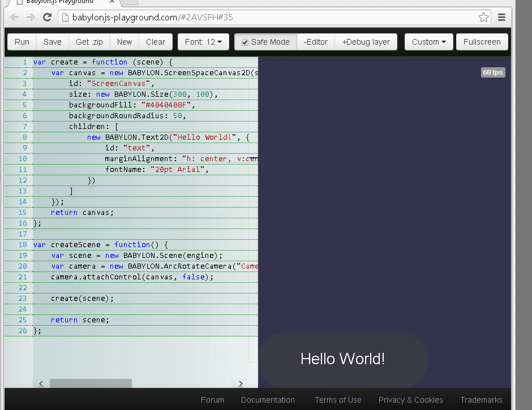532x410 pixels.
Task: Click the page icon in the address bar
Action: pyautogui.click(x=65, y=18)
